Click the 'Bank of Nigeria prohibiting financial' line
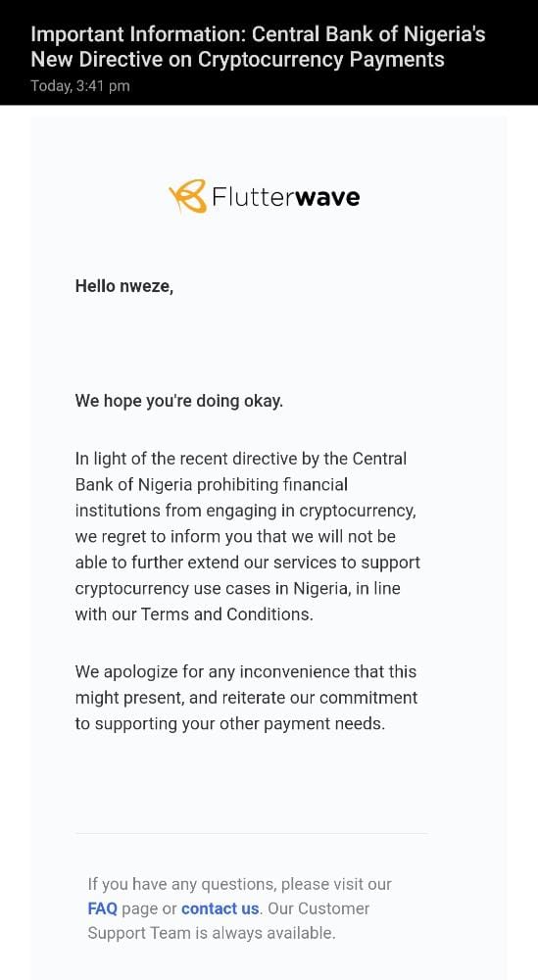 (x=212, y=484)
